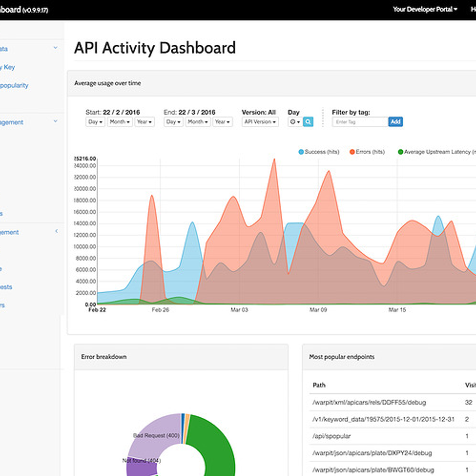Open the Day granularity clock dropdown

click(295, 122)
